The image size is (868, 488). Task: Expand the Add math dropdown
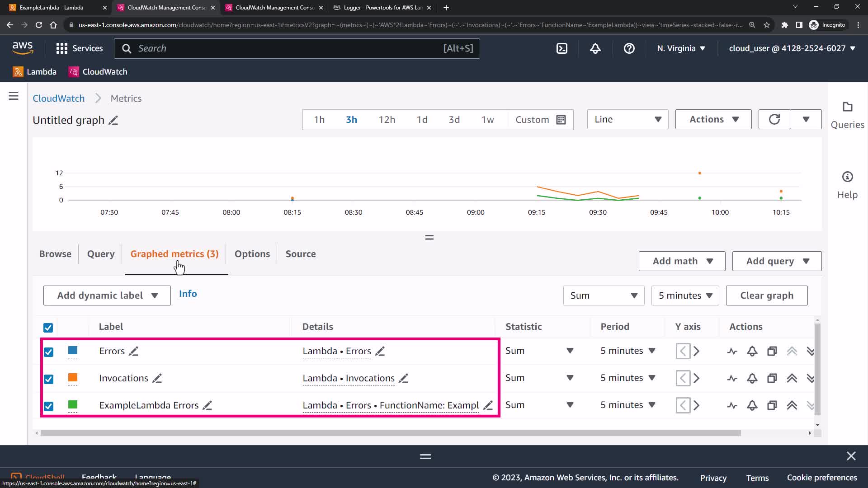(x=682, y=261)
